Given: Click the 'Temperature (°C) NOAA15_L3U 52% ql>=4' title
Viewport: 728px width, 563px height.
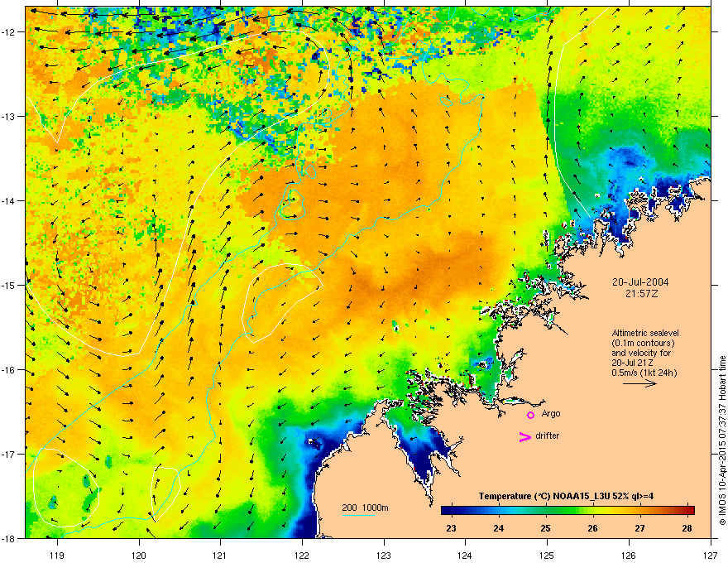Looking at the screenshot, I should [x=566, y=496].
